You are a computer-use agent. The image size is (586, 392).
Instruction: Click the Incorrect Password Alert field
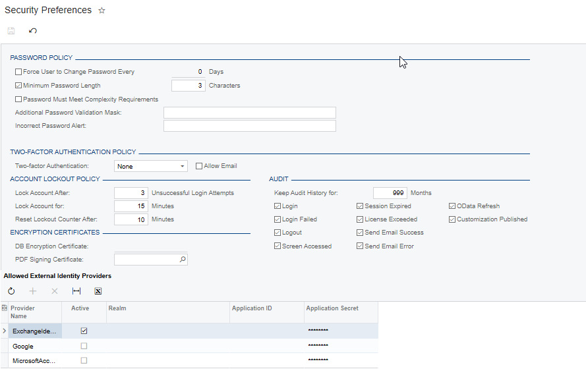(249, 126)
